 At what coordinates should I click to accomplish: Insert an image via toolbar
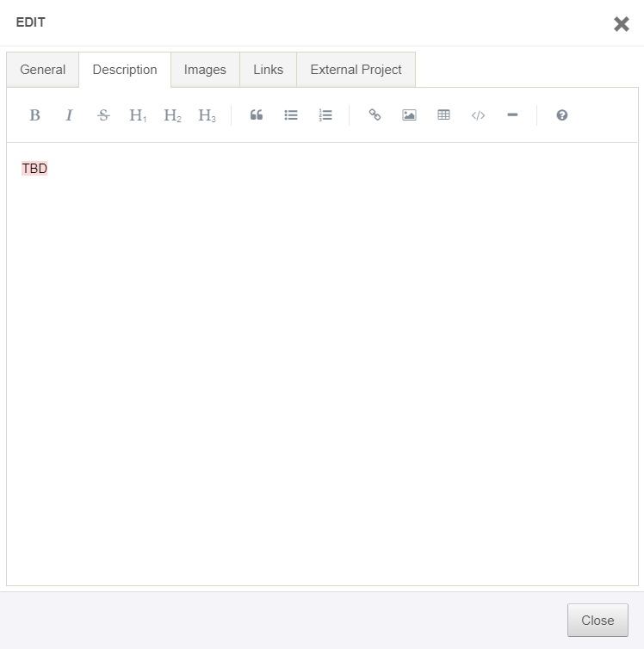tap(409, 115)
